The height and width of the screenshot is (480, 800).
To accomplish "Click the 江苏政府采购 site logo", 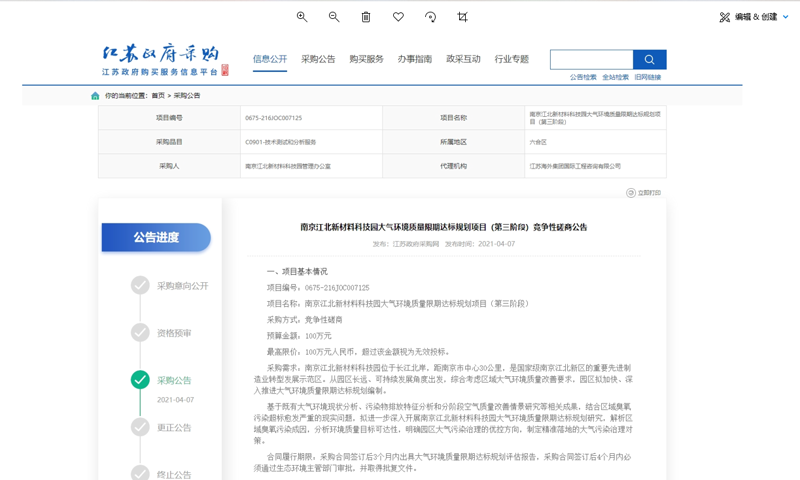I will coord(165,60).
